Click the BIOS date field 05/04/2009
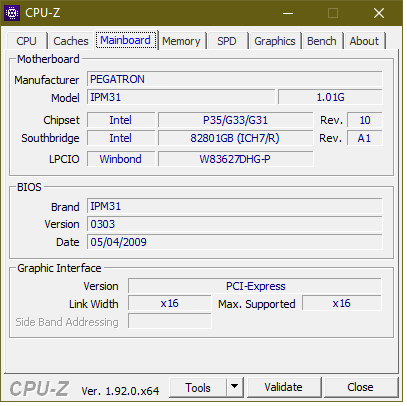Viewport: 407px width, 406px height. pos(235,242)
